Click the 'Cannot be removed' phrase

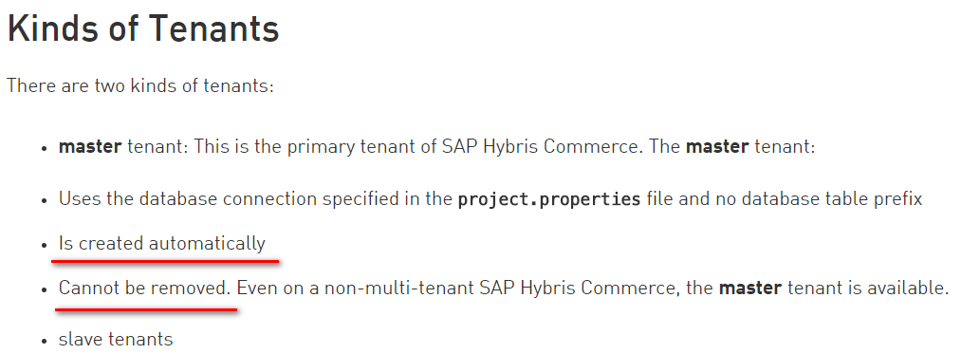pos(142,289)
